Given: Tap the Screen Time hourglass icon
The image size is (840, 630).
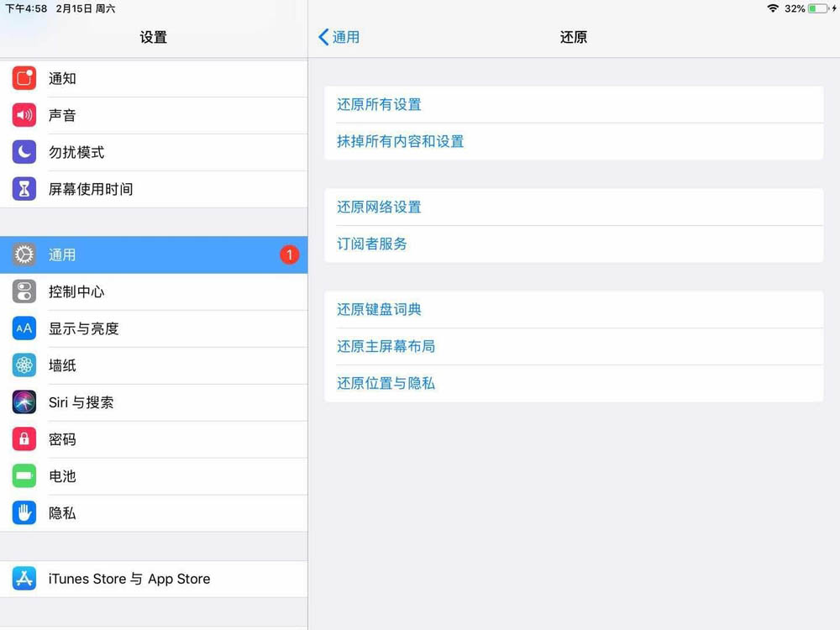Looking at the screenshot, I should [x=24, y=190].
